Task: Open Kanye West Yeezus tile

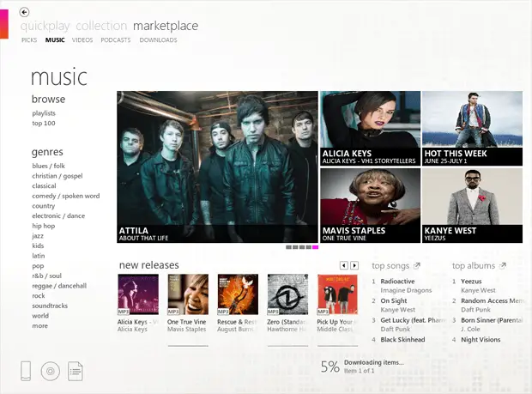Action: (472, 206)
